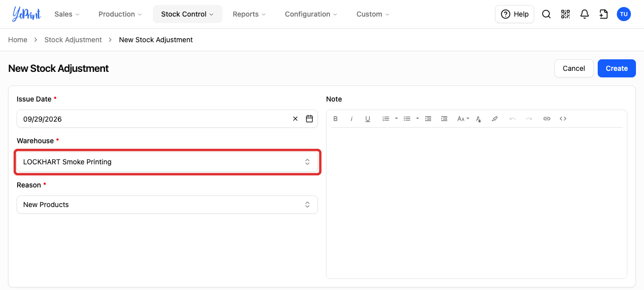Go to Home in the breadcrumb
The width and height of the screenshot is (644, 290).
(x=18, y=40)
